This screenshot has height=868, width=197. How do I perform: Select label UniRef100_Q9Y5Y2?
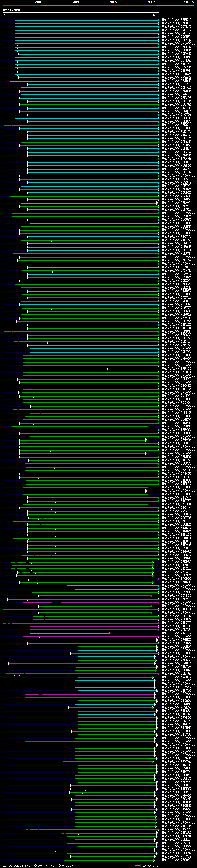point(176,687)
